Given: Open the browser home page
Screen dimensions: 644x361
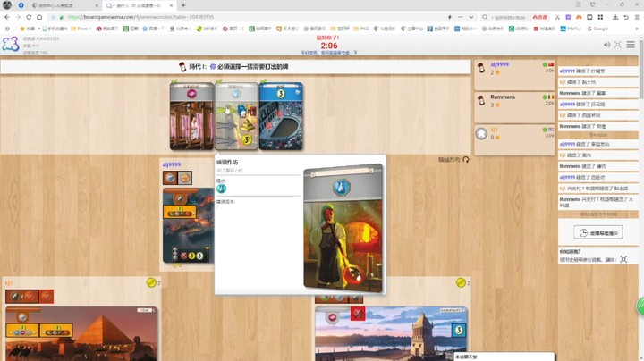Looking at the screenshot, I should tap(39, 17).
